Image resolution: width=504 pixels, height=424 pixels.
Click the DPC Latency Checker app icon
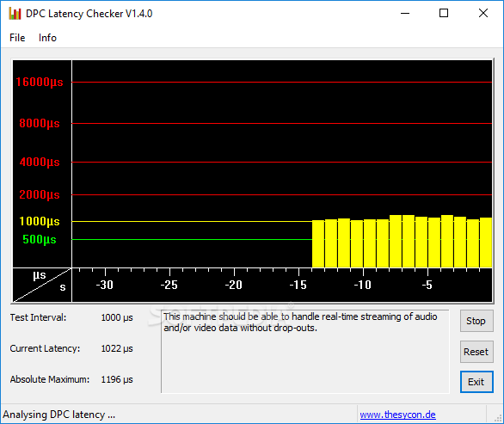(15, 14)
